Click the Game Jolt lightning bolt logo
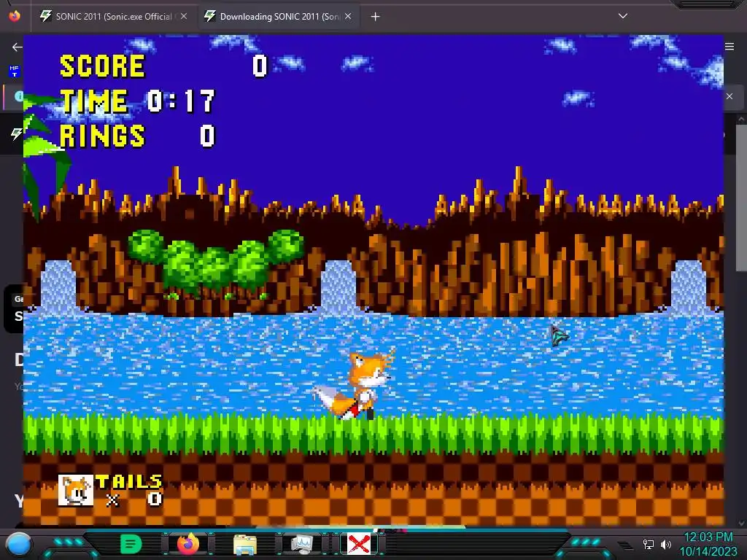This screenshot has width=747, height=560. (16, 134)
